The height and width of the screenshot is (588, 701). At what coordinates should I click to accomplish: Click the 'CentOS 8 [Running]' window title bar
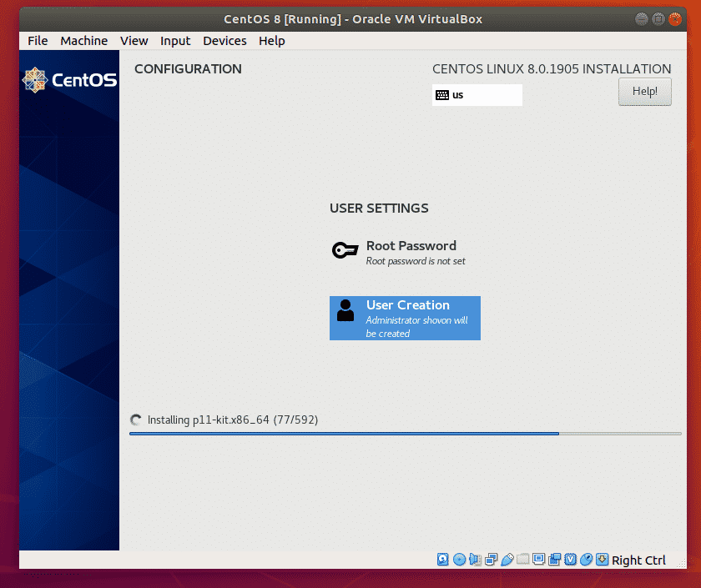click(x=353, y=19)
